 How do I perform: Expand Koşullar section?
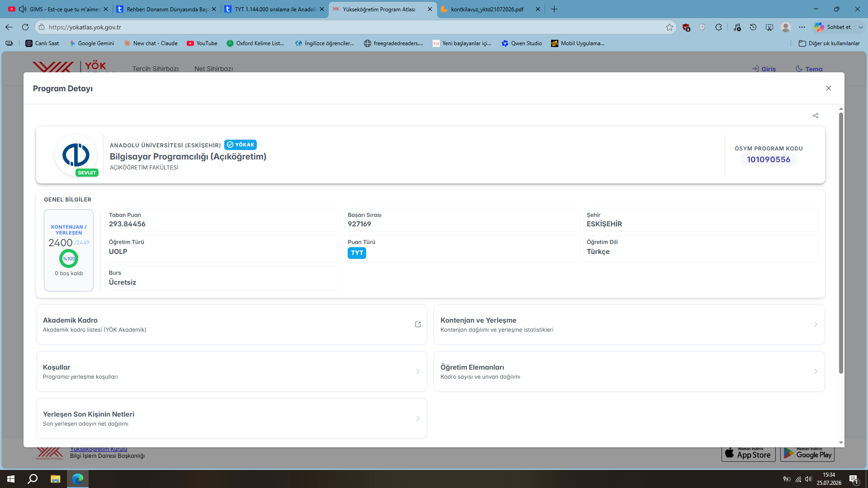231,371
